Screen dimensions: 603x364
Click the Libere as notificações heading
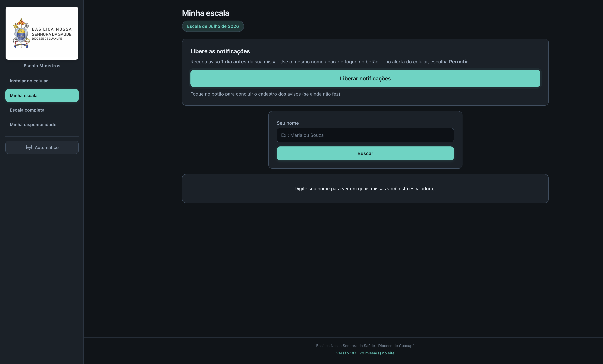click(220, 51)
